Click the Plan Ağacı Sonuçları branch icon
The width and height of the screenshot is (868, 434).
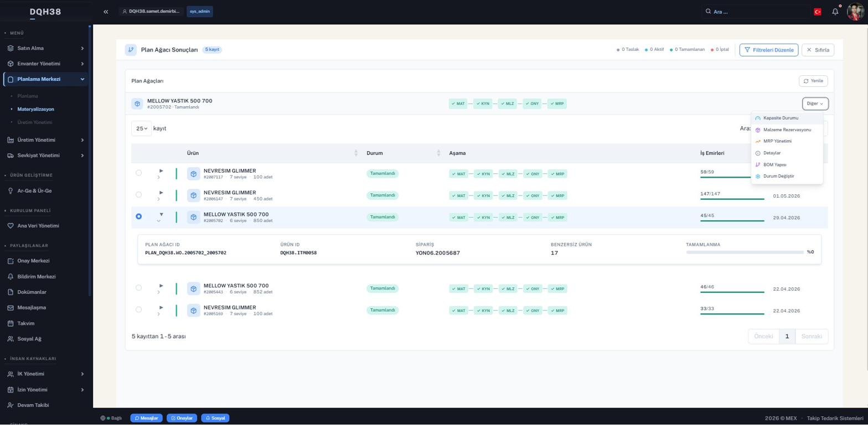tap(131, 50)
